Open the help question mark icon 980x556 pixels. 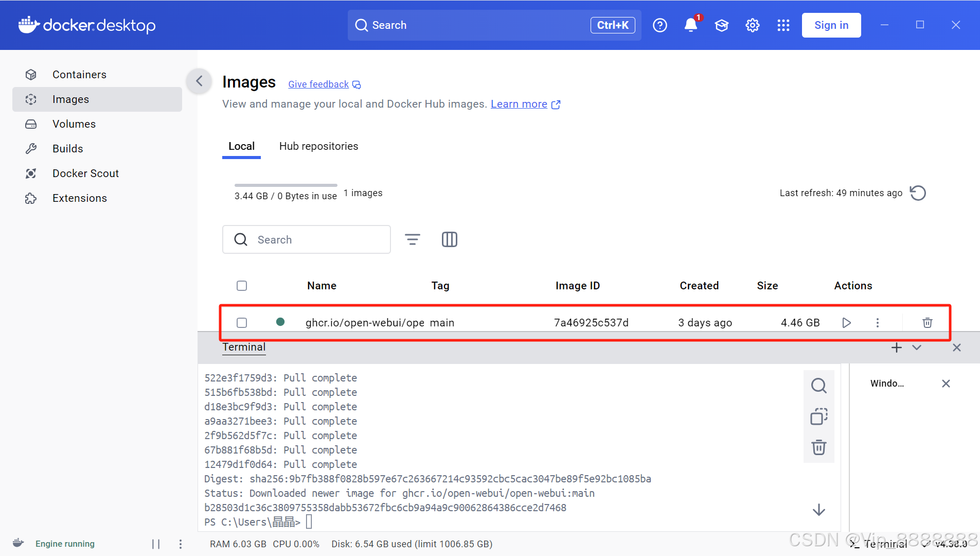[x=660, y=25]
